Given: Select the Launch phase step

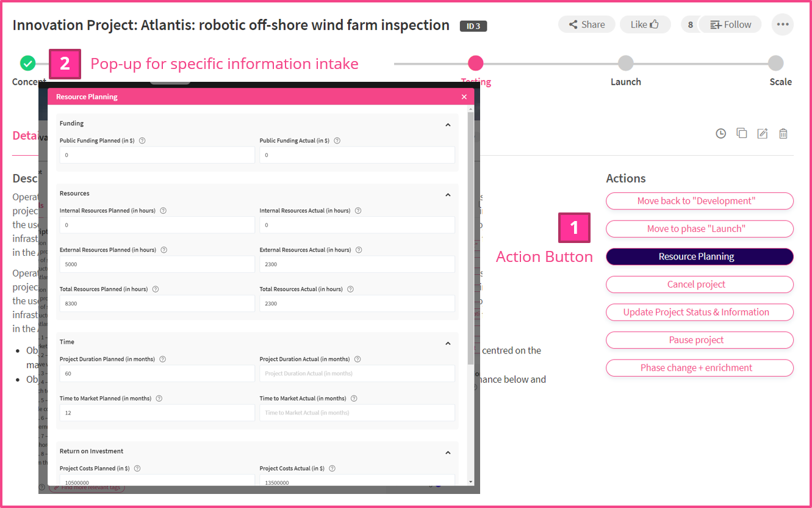Looking at the screenshot, I should pyautogui.click(x=625, y=64).
